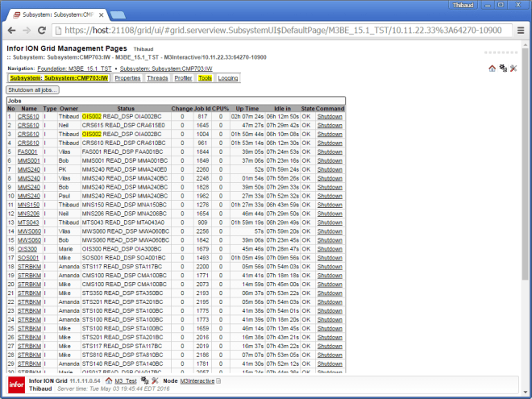532x399 pixels.
Task: Switch to the Properties tab
Action: tap(127, 78)
